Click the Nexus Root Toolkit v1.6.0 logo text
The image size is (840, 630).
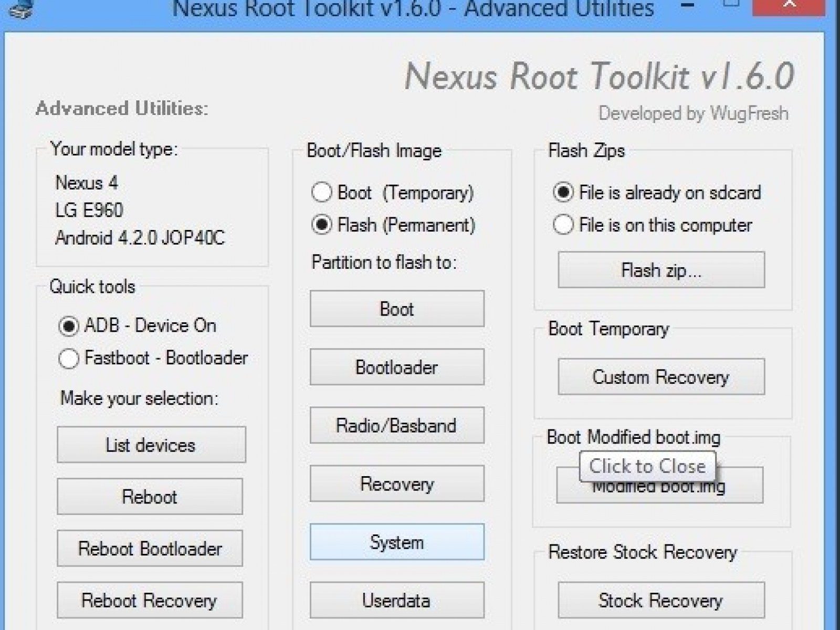click(599, 77)
